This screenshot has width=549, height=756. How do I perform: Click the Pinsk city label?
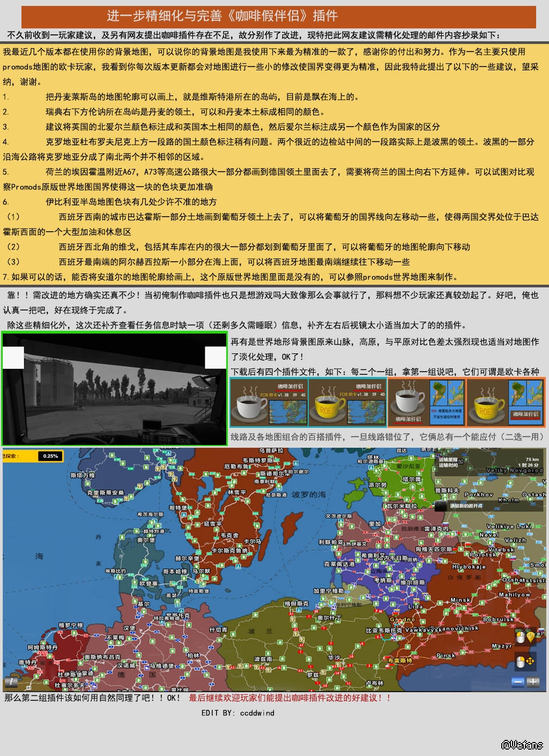click(x=446, y=655)
